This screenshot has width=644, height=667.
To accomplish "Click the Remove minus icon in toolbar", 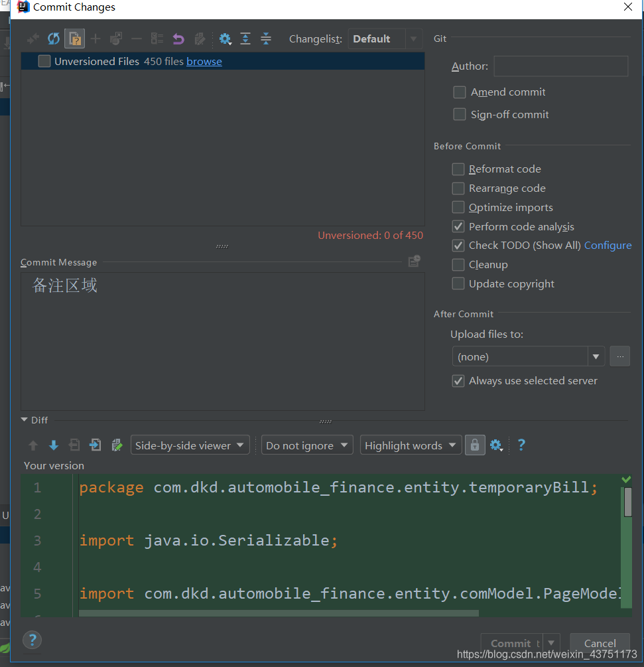I will coord(137,39).
